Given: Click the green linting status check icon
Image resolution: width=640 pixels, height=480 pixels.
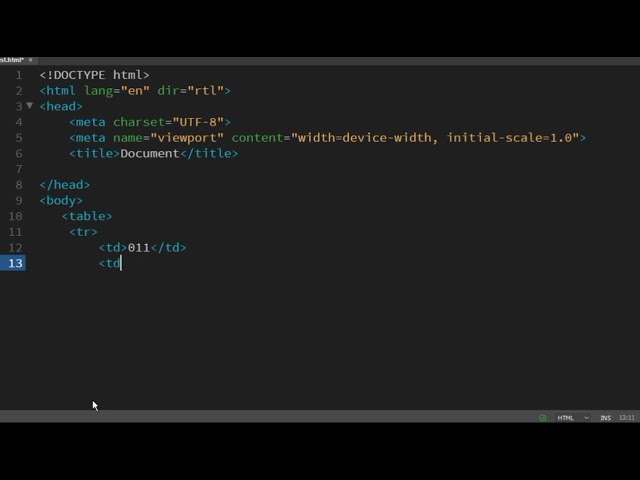Looking at the screenshot, I should coord(542,418).
